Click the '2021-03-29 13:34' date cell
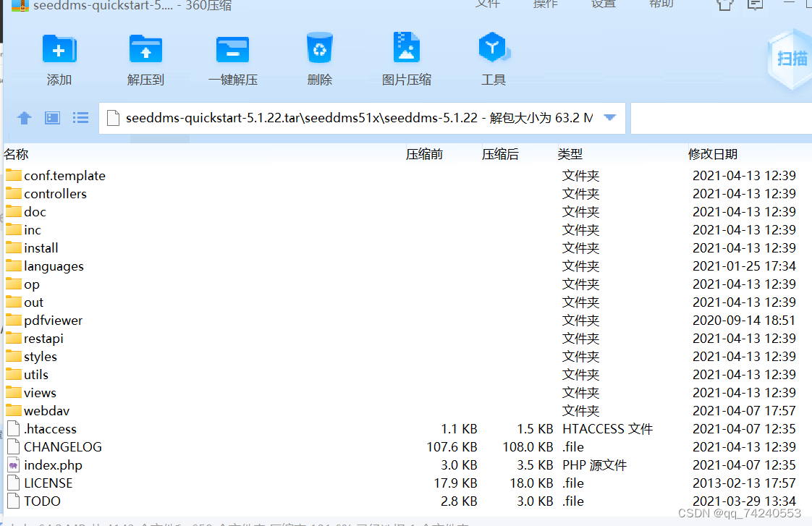 [x=744, y=501]
